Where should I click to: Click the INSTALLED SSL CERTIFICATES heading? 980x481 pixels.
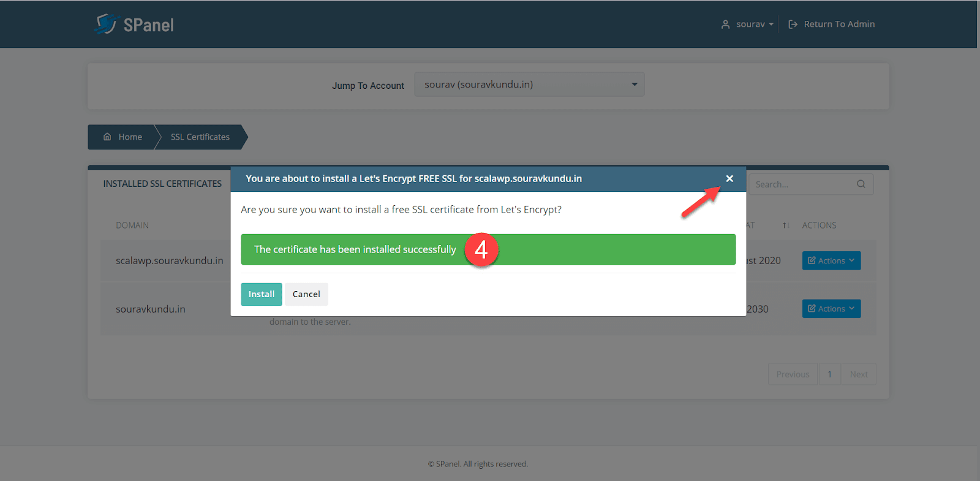click(x=162, y=184)
